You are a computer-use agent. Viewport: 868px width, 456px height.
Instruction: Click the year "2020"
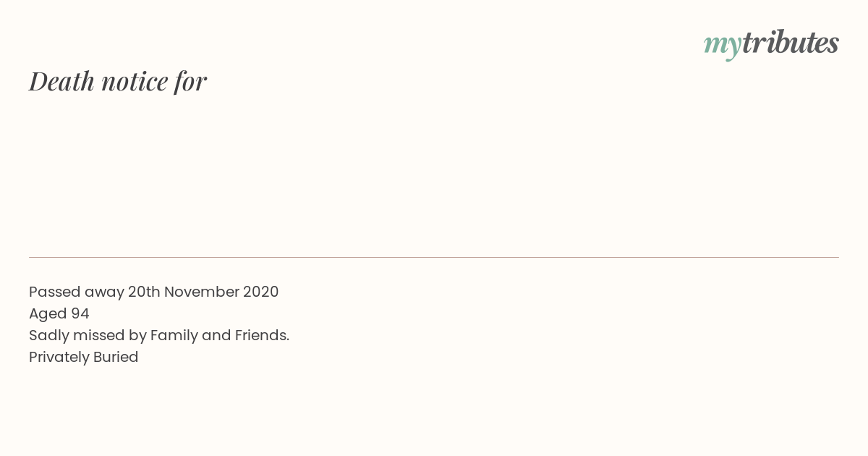pyautogui.click(x=260, y=292)
